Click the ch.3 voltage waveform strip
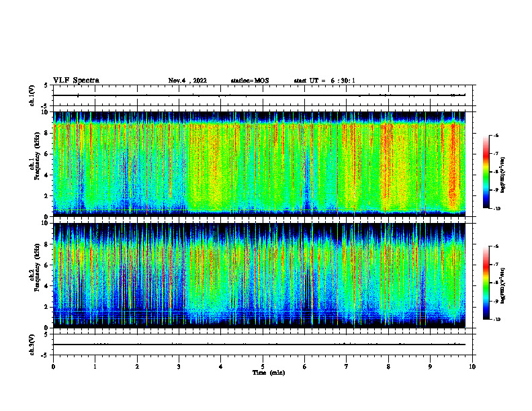This screenshot has height=411, width=532. coord(263,345)
